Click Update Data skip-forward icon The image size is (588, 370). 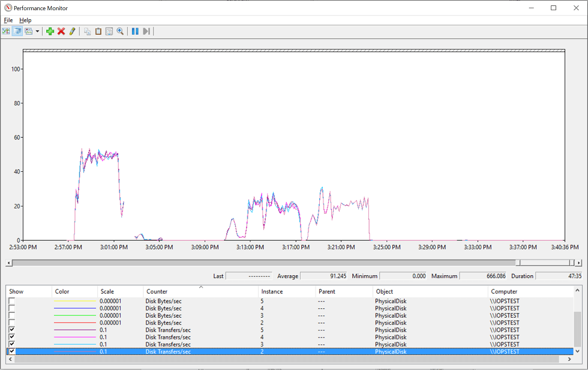(x=146, y=31)
